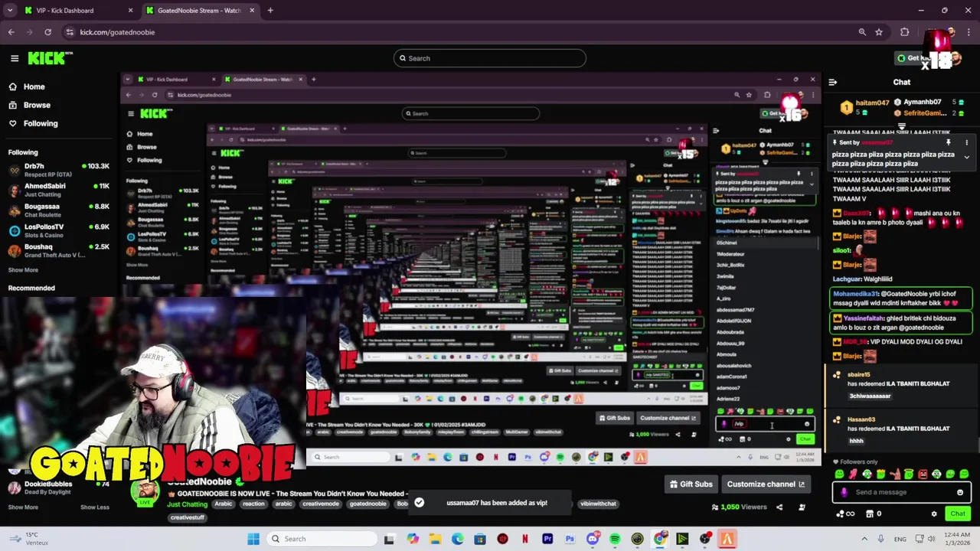Open Photoshop from the taskbar
Screen dimensions: 980x551
coord(570,539)
